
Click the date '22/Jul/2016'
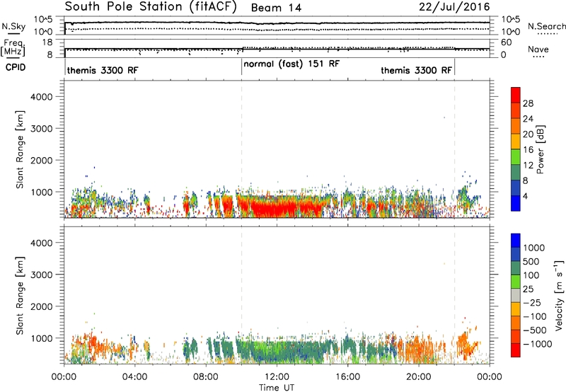pos(454,7)
